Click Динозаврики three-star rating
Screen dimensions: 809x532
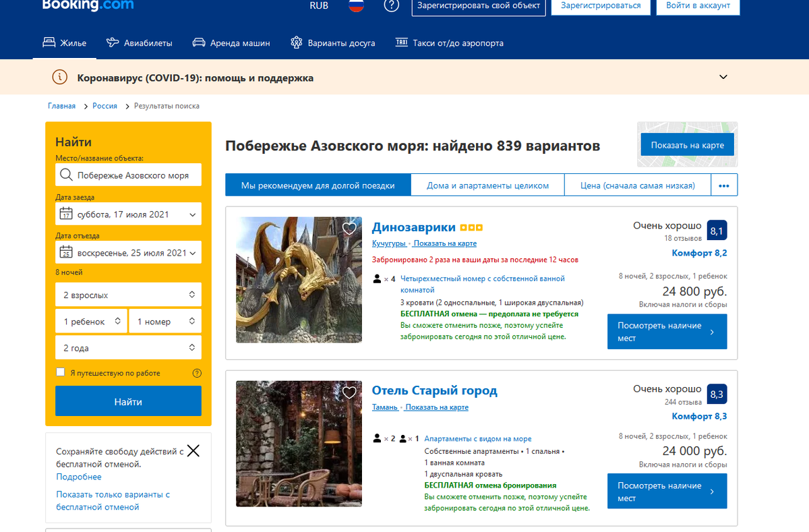click(471, 228)
